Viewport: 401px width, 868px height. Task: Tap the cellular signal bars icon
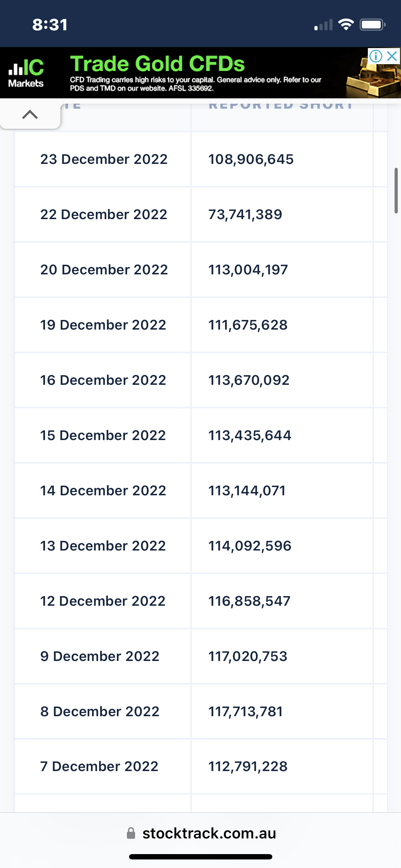323,25
